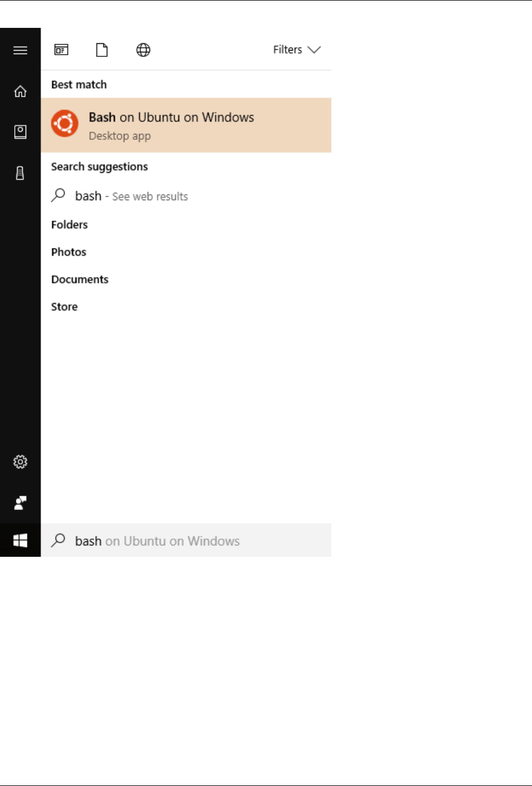Click inside the bash search input box
This screenshot has height=786, width=532.
click(186, 540)
